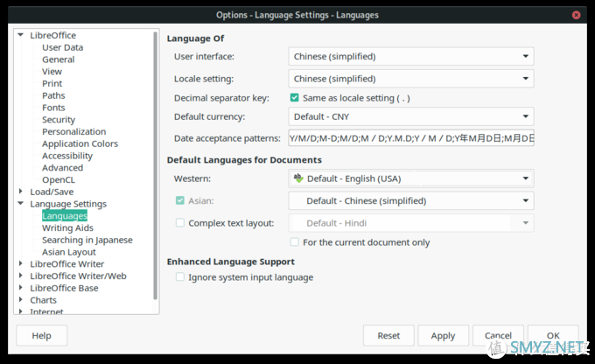Viewport: 595px width, 364px height.
Task: Click the OK button
Action: coord(553,335)
